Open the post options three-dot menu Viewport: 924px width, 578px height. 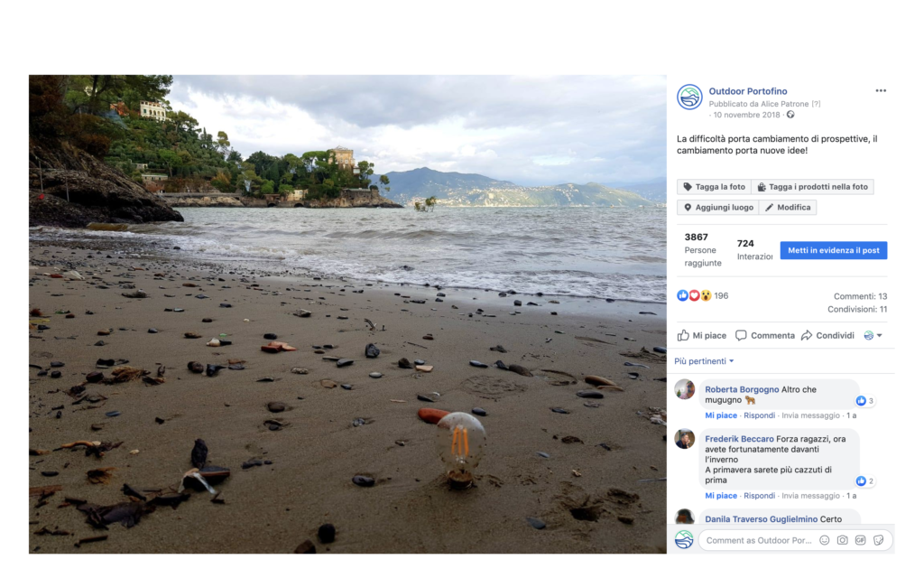coord(880,91)
